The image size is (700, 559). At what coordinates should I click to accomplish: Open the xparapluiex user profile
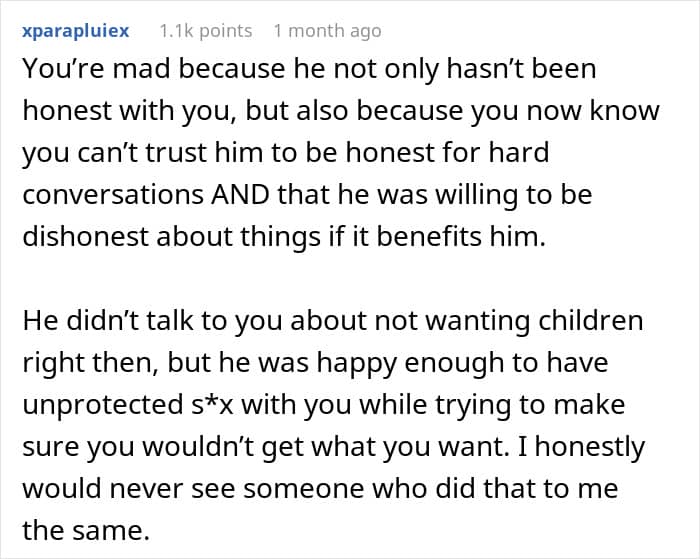(75, 31)
